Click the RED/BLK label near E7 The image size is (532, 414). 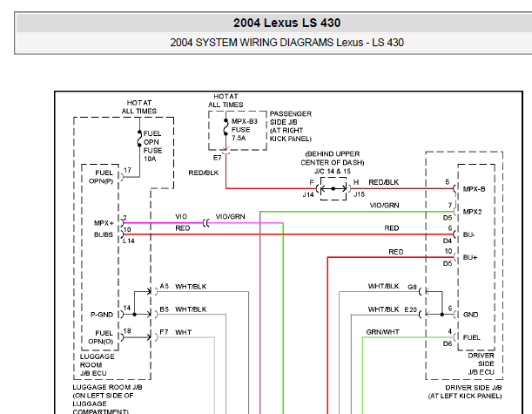[x=204, y=173]
